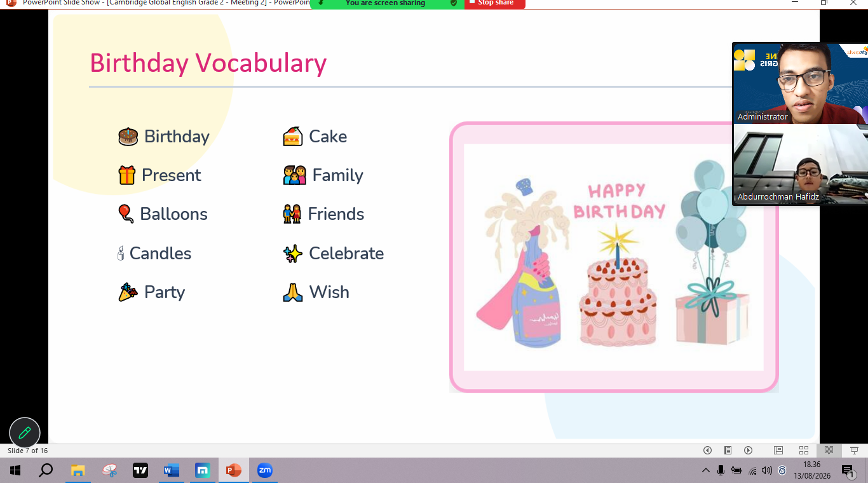
Task: Check the battery status icon
Action: pos(736,470)
